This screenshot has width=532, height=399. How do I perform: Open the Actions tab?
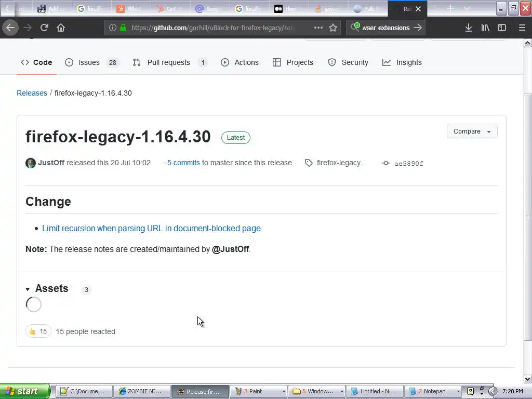click(240, 62)
